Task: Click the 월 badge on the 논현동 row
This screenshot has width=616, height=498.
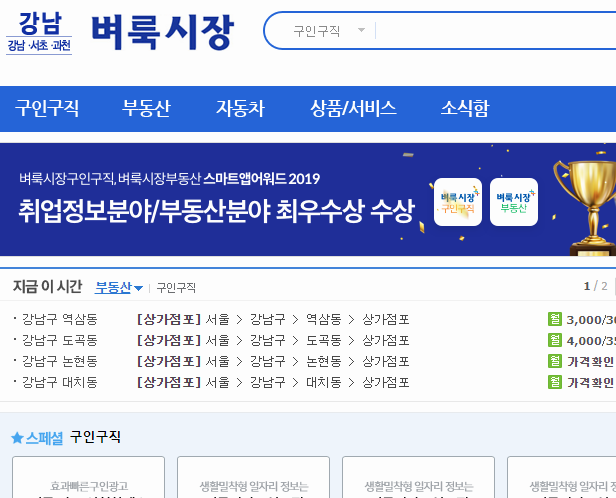Action: pos(555,361)
